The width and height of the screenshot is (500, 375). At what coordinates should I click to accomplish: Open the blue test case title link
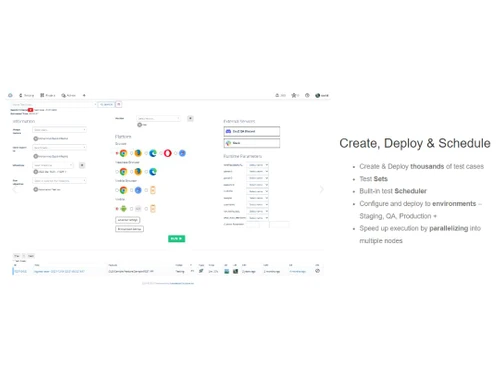59,271
